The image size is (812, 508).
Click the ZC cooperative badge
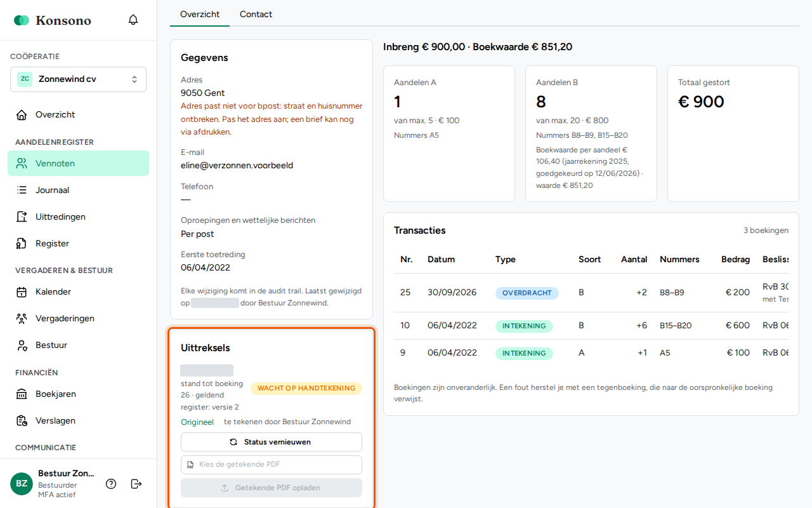pos(25,79)
